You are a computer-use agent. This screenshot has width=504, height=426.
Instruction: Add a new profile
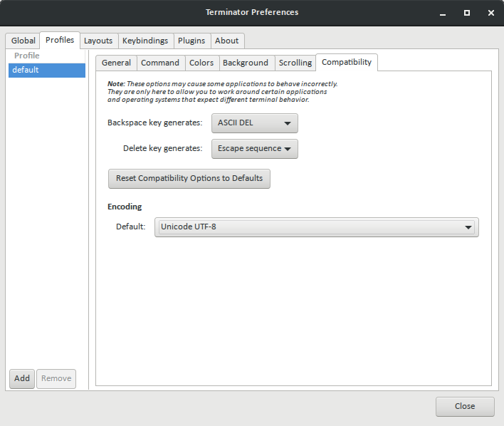pyautogui.click(x=22, y=379)
